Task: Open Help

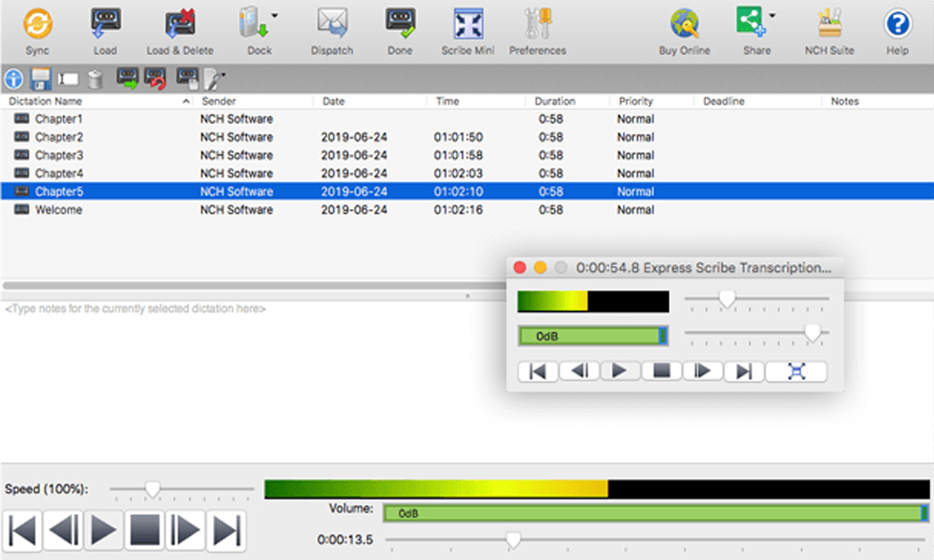Action: [897, 24]
